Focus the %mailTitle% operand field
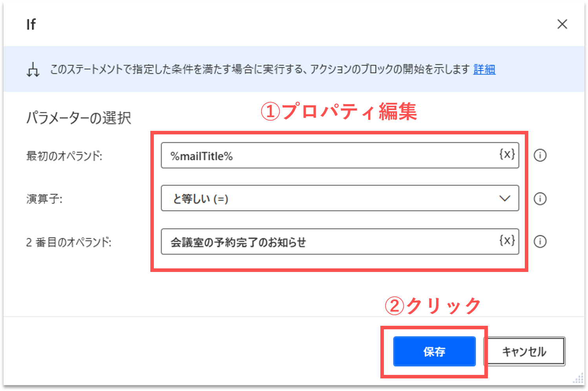This screenshot has height=391, width=588. click(x=330, y=156)
